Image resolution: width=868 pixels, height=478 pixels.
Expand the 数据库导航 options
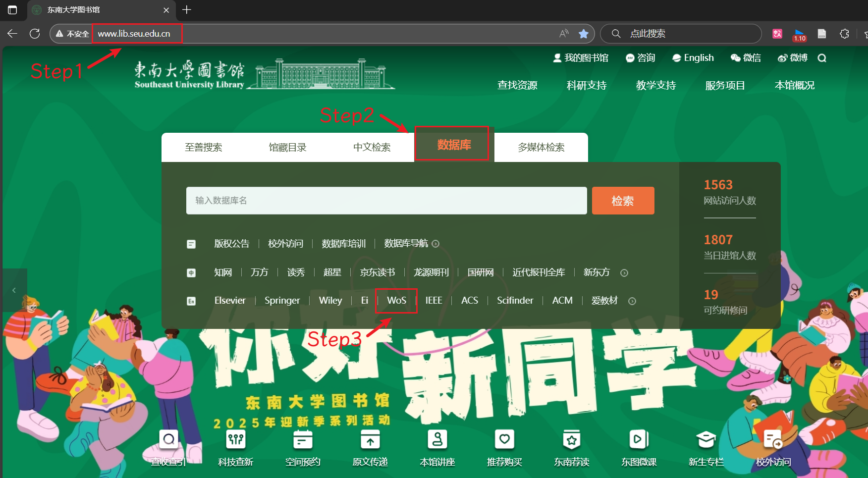tap(435, 244)
